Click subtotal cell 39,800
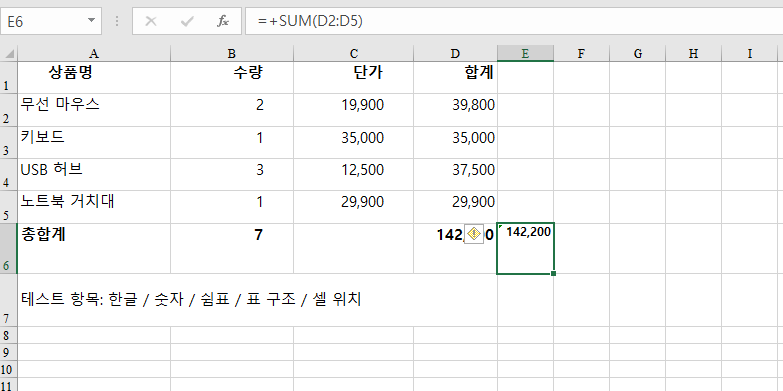This screenshot has width=783, height=391. click(455, 110)
